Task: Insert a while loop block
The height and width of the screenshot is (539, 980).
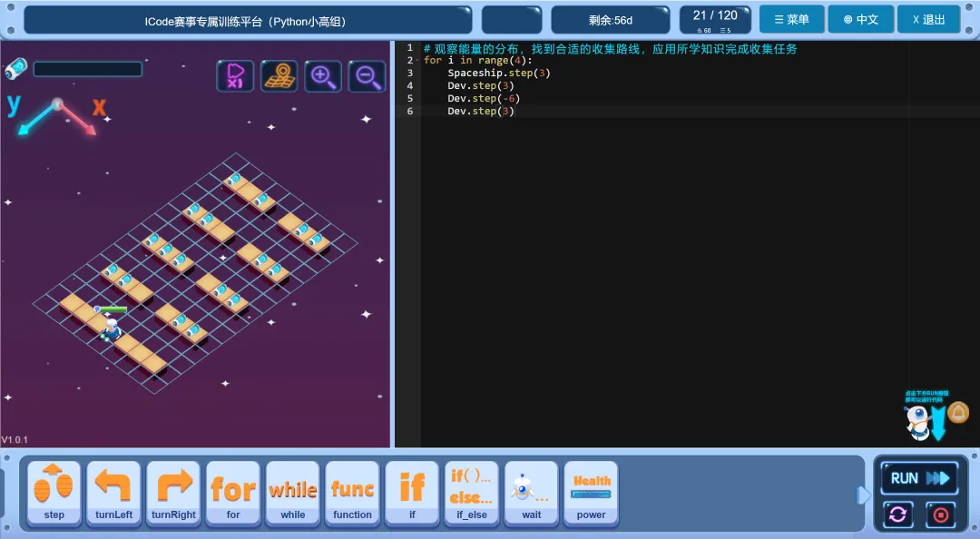Action: click(293, 494)
